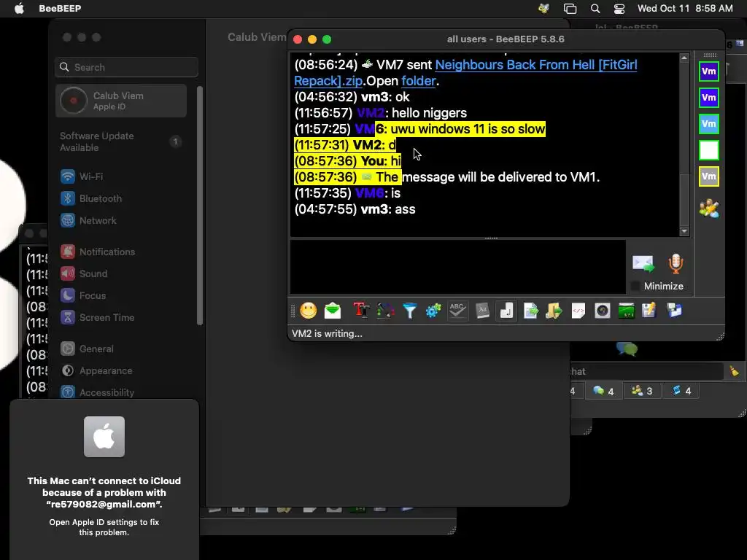747x560 pixels.
Task: Click the blue funnel filter icon
Action: click(410, 311)
